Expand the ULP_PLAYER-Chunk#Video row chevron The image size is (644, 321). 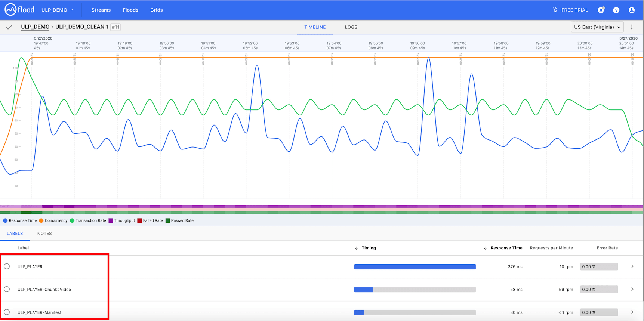click(x=632, y=289)
